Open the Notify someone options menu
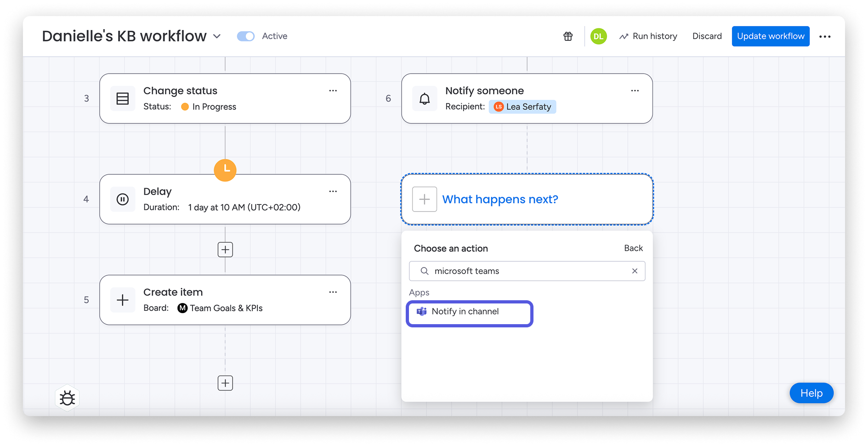The image size is (868, 446). [635, 91]
